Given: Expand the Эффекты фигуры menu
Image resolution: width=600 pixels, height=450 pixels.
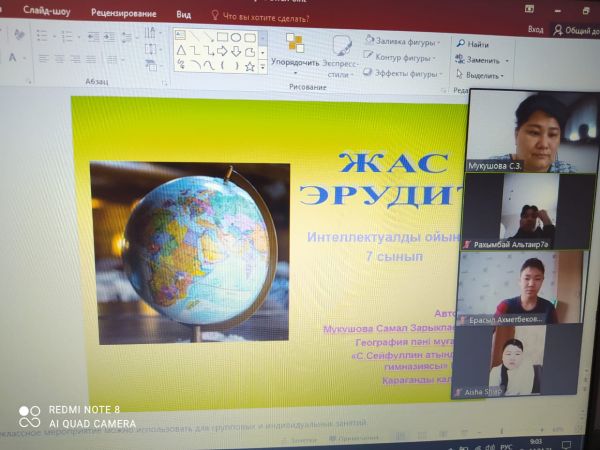Looking at the screenshot, I should 404,73.
